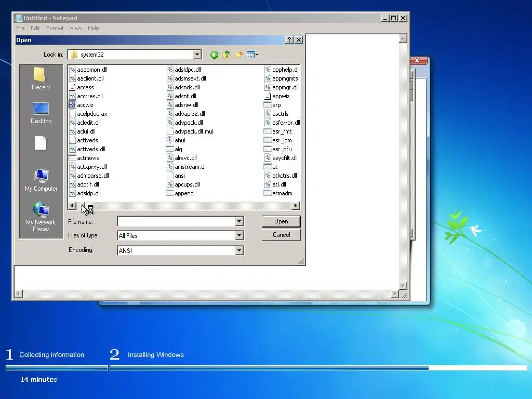The width and height of the screenshot is (532, 399).
Task: Expand the Look in folder dropdown
Action: click(197, 55)
